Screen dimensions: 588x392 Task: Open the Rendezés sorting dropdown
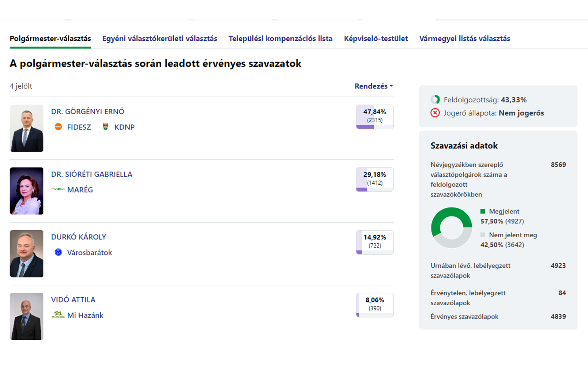[x=373, y=86]
